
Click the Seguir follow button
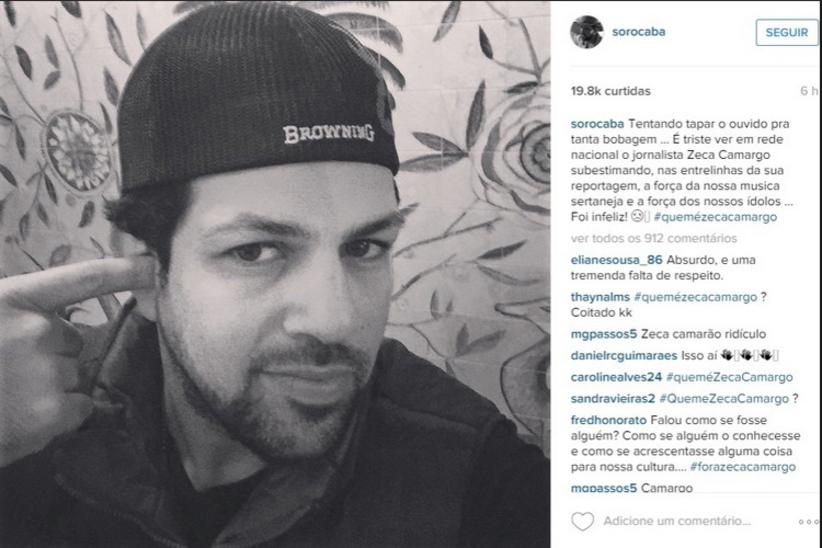click(x=786, y=33)
